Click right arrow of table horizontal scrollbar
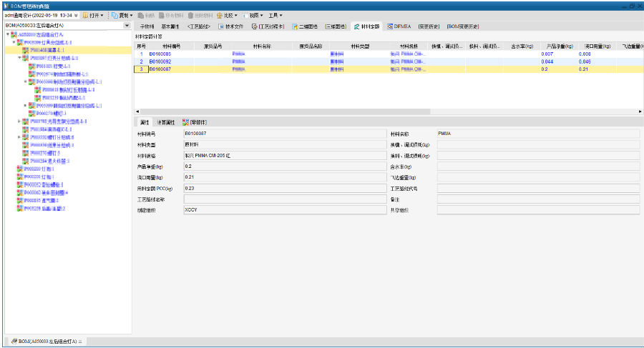644x348 pixels. [640, 111]
